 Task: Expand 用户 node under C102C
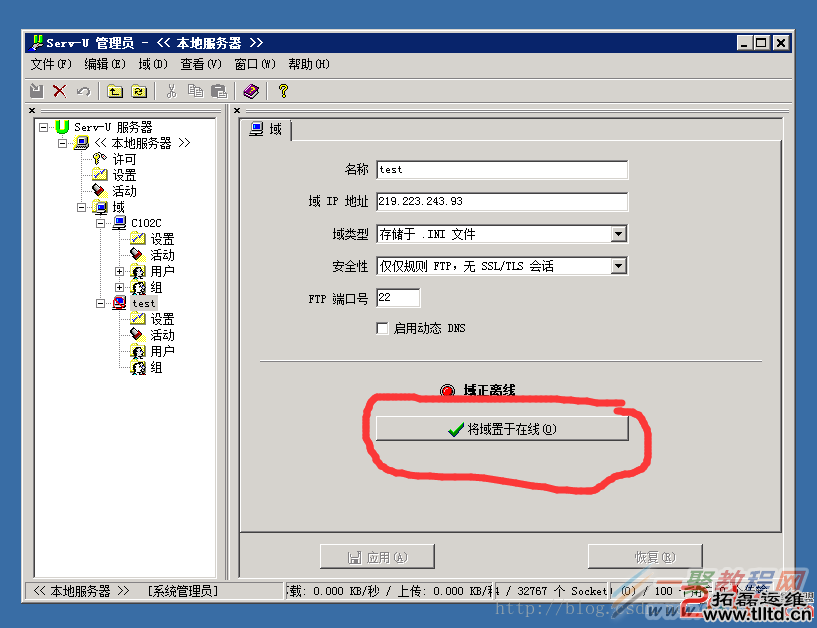click(120, 271)
